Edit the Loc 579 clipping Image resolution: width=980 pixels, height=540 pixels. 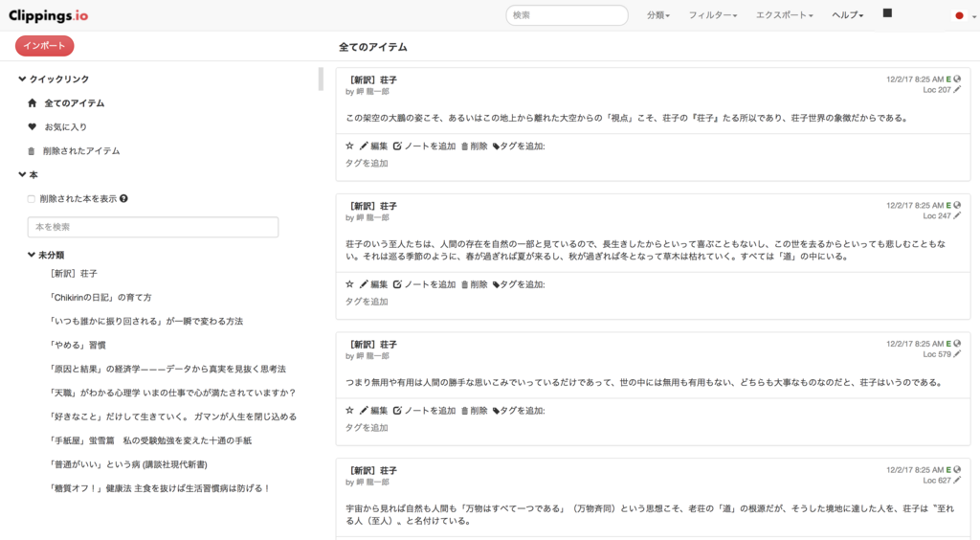click(374, 411)
